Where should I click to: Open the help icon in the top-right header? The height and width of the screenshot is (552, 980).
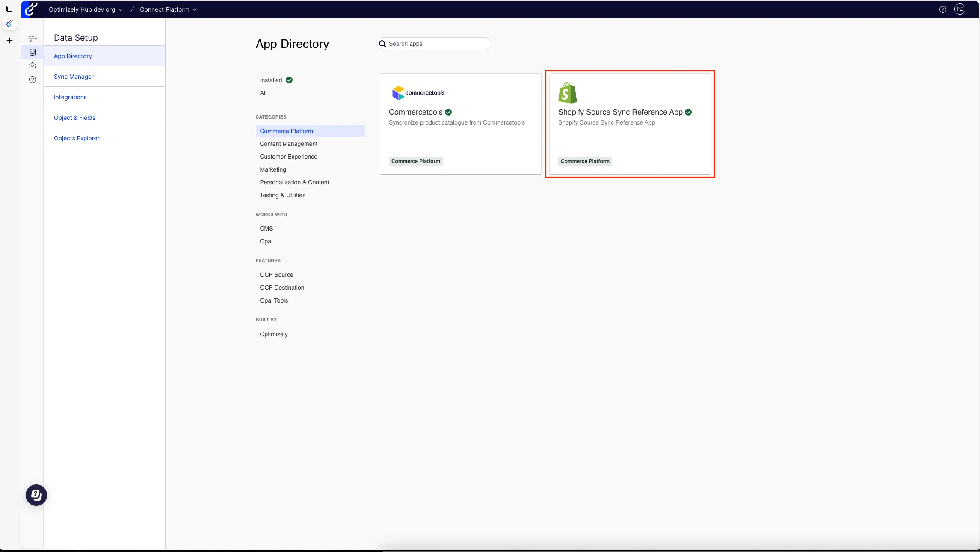point(943,9)
